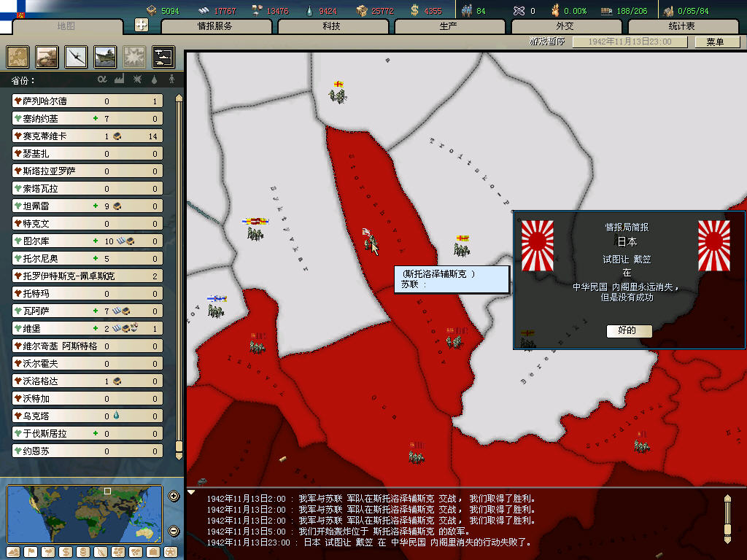Switch to political map mode flag icon
The height and width of the screenshot is (560, 747).
click(x=31, y=553)
